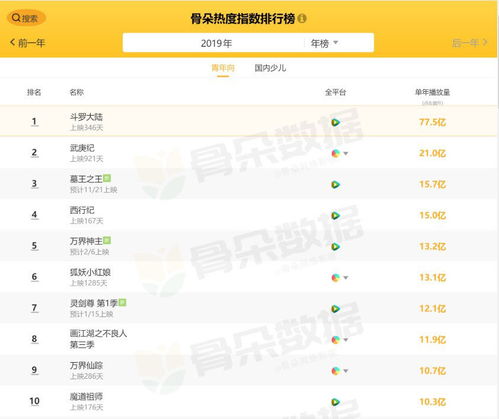Click 上映1285天 under 狐妖小红娘

(89, 283)
